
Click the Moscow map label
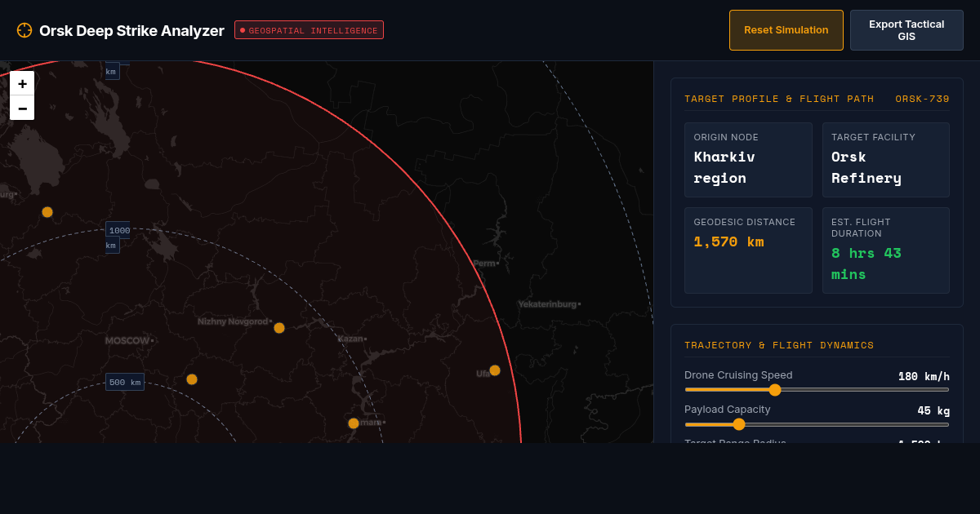[x=127, y=340]
